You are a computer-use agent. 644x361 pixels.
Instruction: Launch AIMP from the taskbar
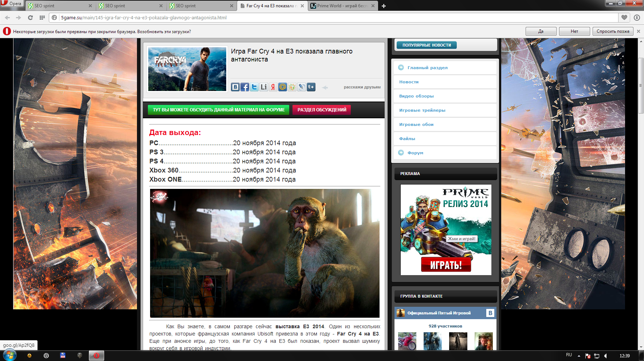(30, 356)
